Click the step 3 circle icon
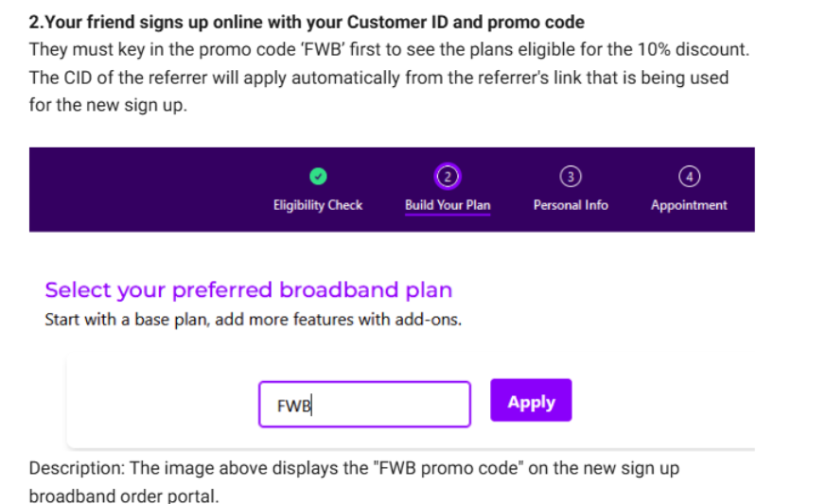827x504 pixels. point(570,176)
